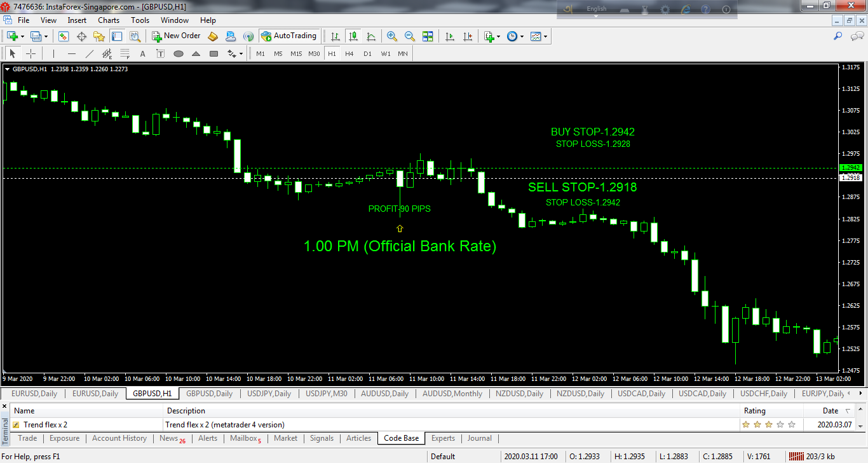Switch timeframe to M1
This screenshot has height=463, width=868.
(x=261, y=53)
